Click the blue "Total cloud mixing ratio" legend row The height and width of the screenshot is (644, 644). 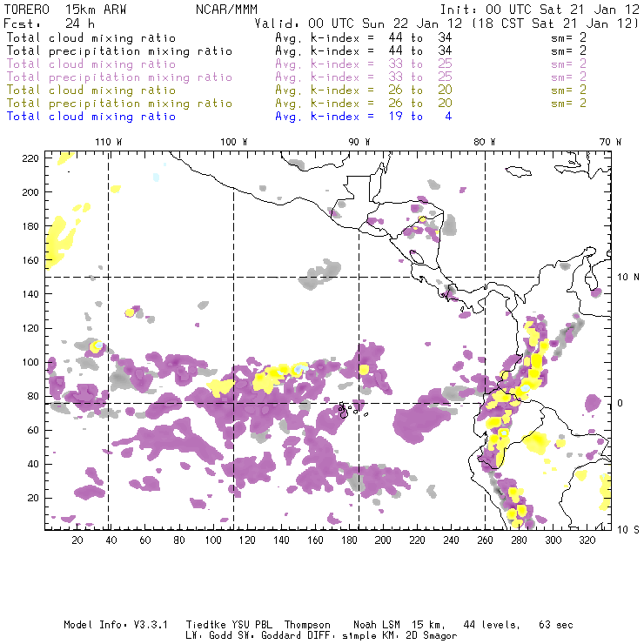229,117
